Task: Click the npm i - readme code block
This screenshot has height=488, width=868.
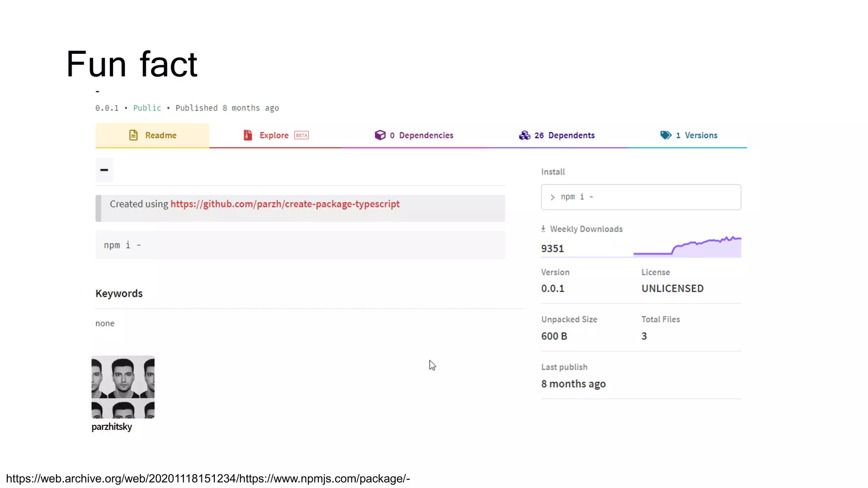Action: tap(300, 245)
